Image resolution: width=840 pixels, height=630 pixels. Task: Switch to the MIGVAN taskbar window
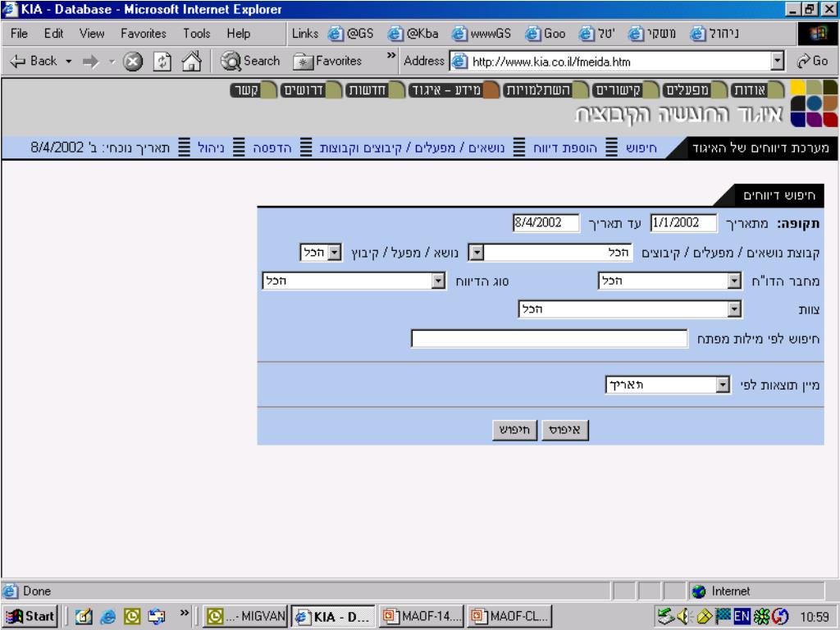point(246,617)
